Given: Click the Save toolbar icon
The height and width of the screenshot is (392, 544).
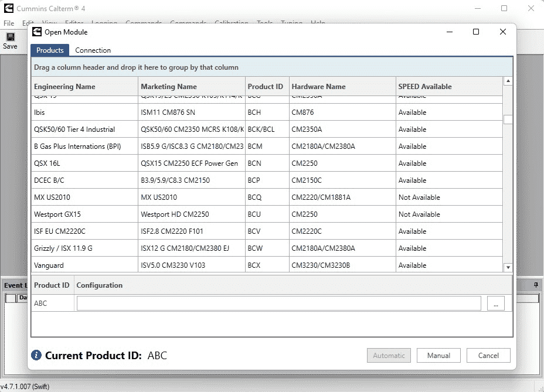Looking at the screenshot, I should 11,37.
